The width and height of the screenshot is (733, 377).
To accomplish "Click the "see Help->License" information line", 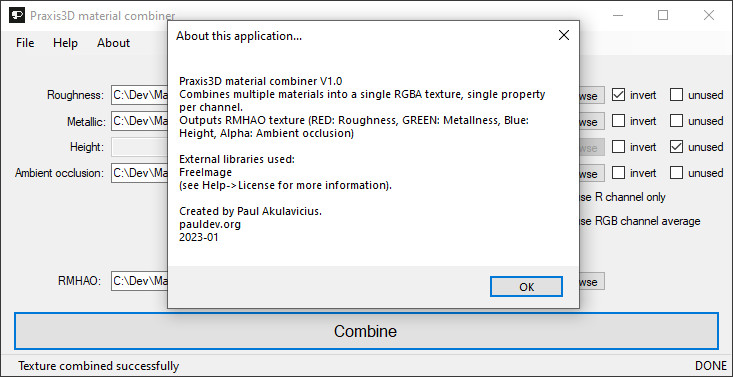I will tap(285, 185).
